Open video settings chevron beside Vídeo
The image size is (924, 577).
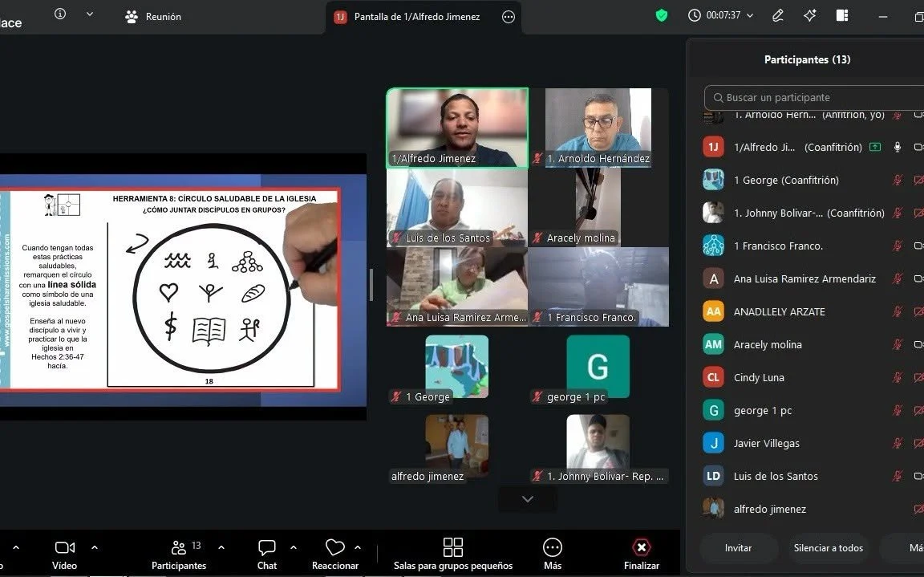pos(95,547)
